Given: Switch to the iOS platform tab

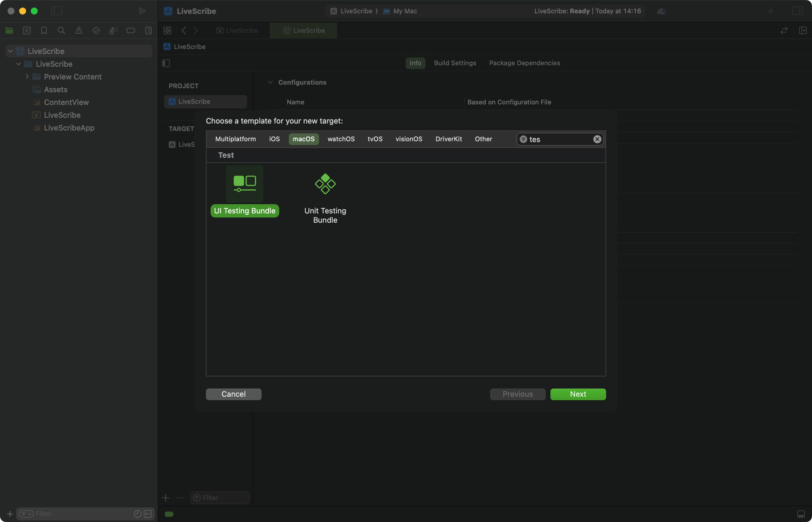Looking at the screenshot, I should 274,139.
